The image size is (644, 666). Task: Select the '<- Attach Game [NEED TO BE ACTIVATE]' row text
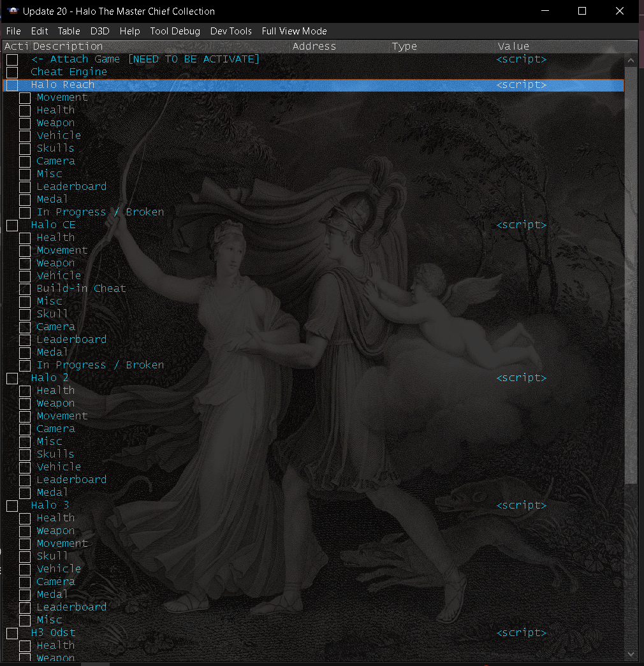145,59
